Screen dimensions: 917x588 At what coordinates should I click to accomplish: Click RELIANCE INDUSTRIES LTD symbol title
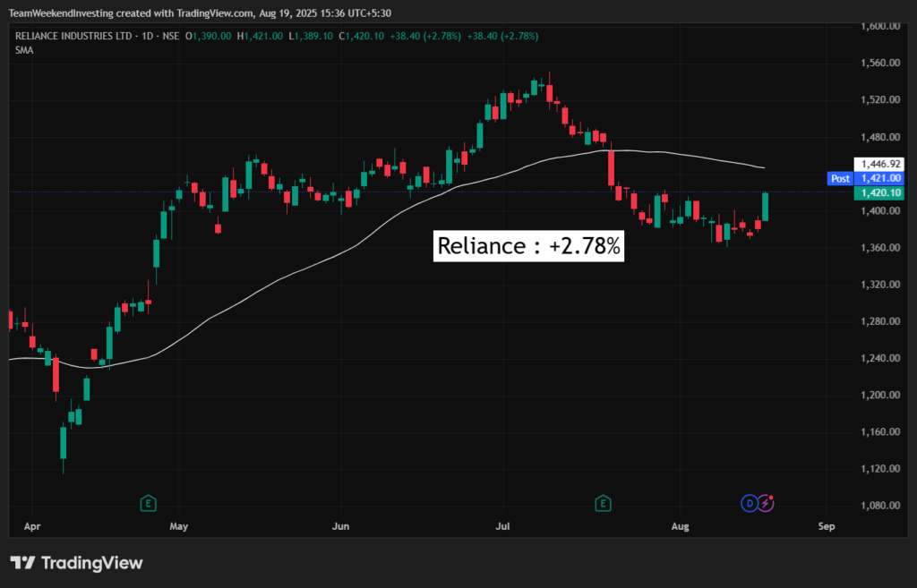pyautogui.click(x=73, y=36)
